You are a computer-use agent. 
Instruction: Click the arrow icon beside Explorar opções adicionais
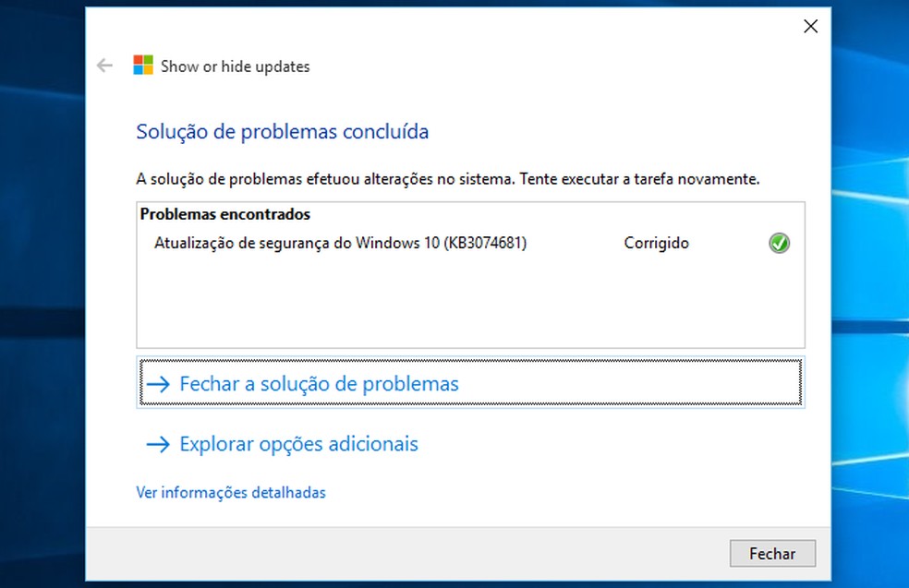point(158,445)
